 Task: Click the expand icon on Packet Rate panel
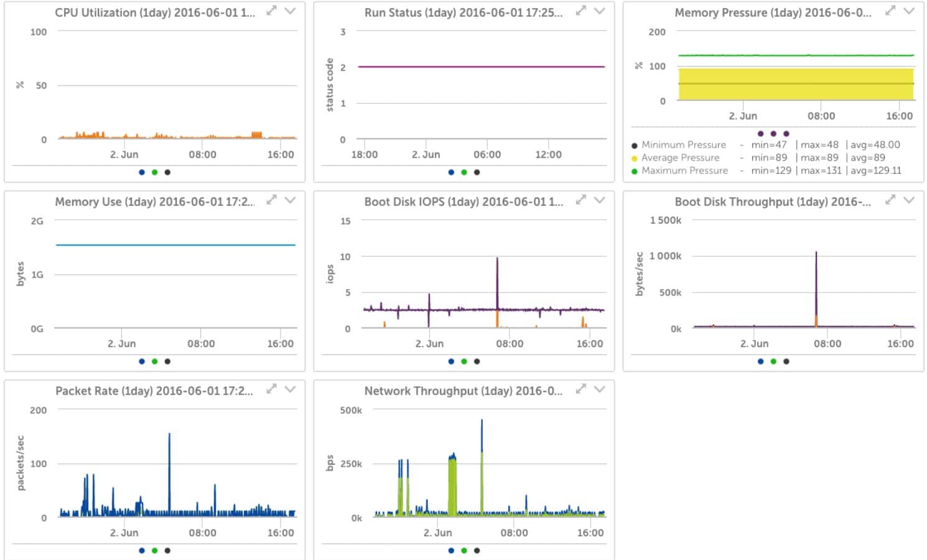pos(271,389)
